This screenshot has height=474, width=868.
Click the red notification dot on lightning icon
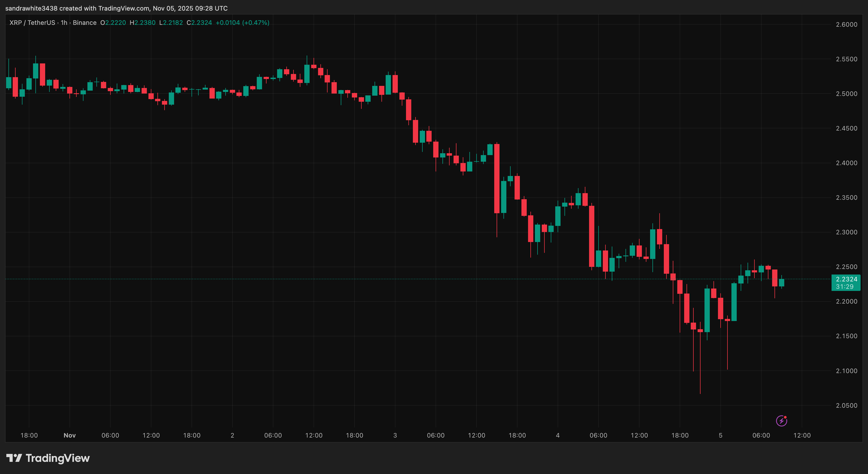(x=785, y=418)
